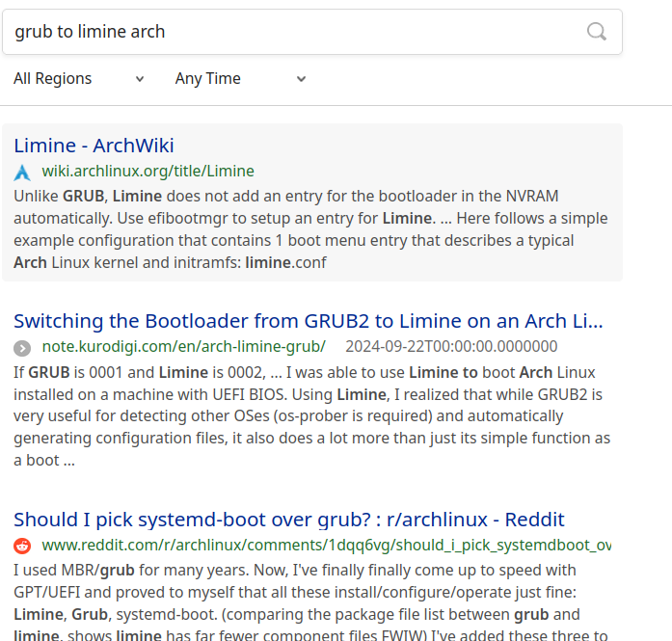The image size is (672, 641).
Task: Open the All Regions dropdown
Action: [79, 79]
